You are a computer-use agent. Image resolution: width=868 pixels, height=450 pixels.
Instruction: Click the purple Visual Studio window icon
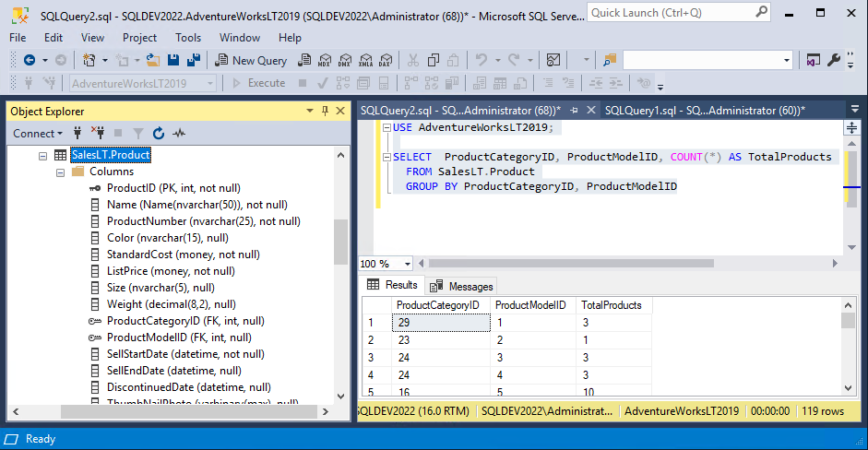point(813,60)
